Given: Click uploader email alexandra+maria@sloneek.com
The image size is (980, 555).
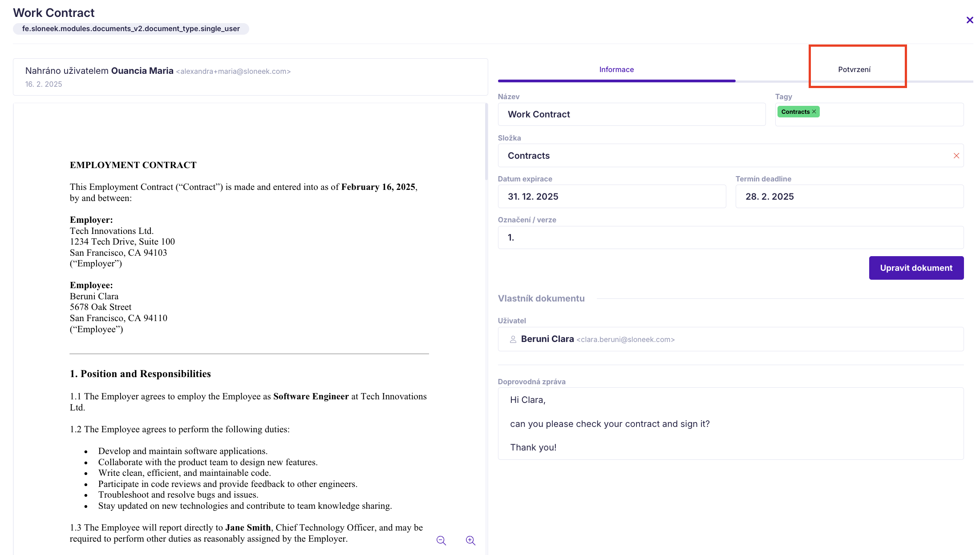Looking at the screenshot, I should point(233,72).
